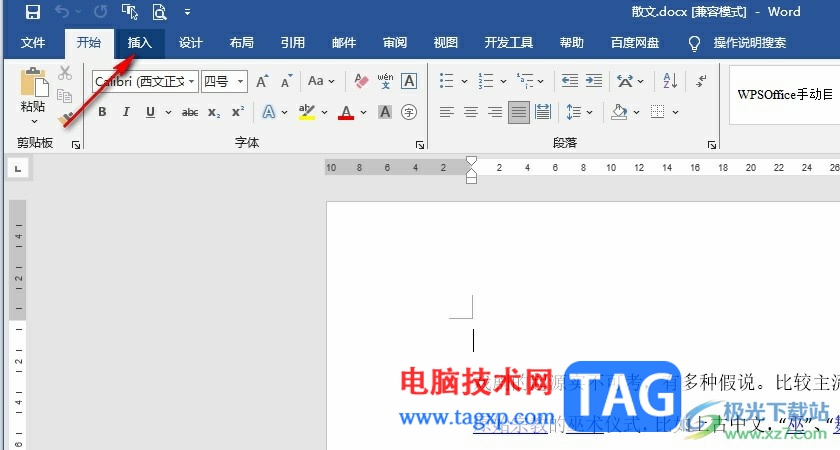Viewport: 840px width, 450px height.
Task: Switch to the 布局 tab
Action: pos(242,43)
